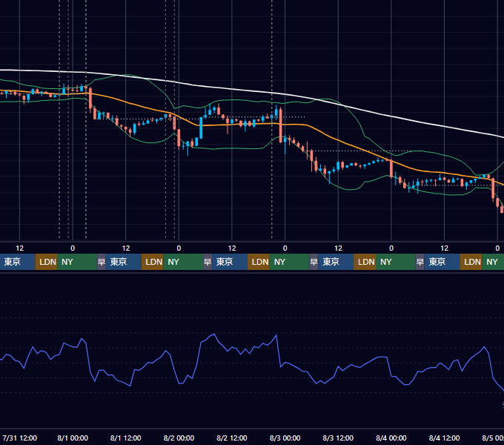Click the 8/1 00:00 date label
The height and width of the screenshot is (445, 504).
pyautogui.click(x=73, y=438)
